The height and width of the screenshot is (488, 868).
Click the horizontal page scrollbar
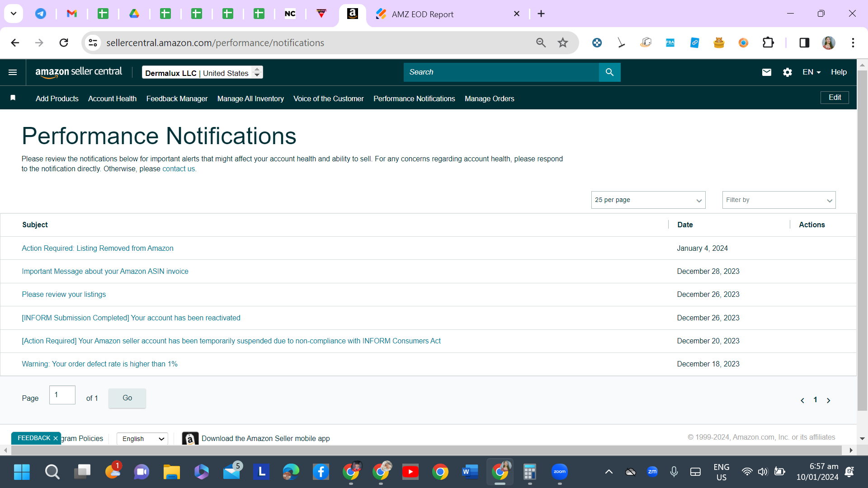[x=426, y=450]
